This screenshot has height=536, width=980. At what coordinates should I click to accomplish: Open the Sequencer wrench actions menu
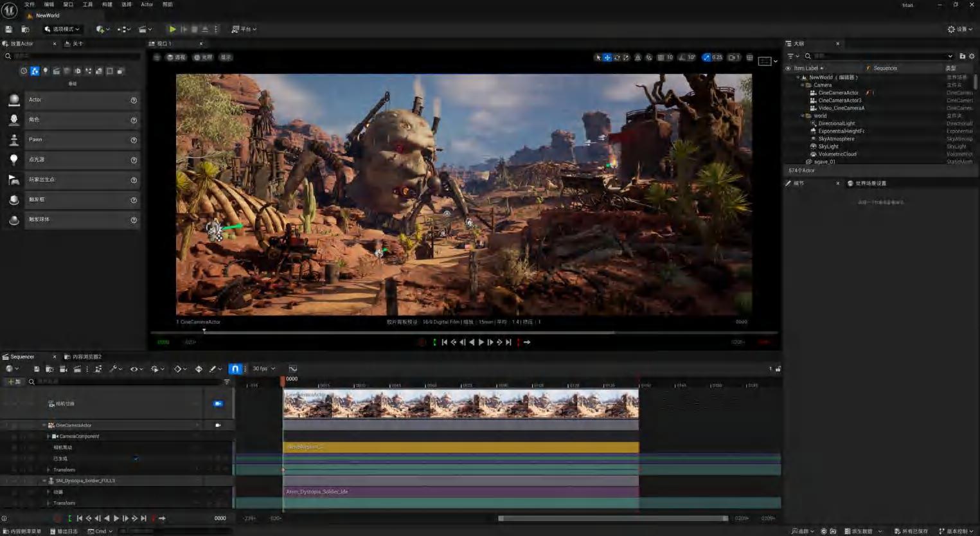coord(114,369)
